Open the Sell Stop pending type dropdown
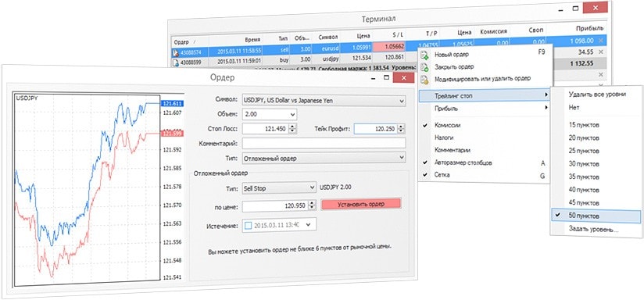 [x=279, y=188]
